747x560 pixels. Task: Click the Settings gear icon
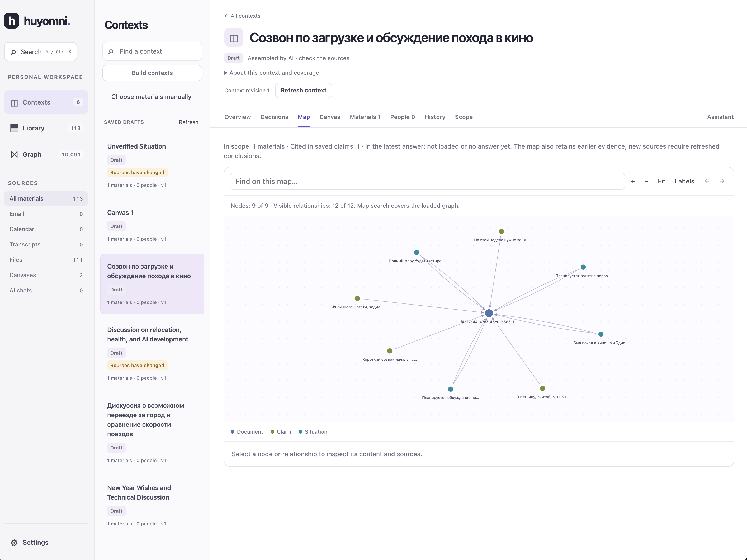click(14, 542)
